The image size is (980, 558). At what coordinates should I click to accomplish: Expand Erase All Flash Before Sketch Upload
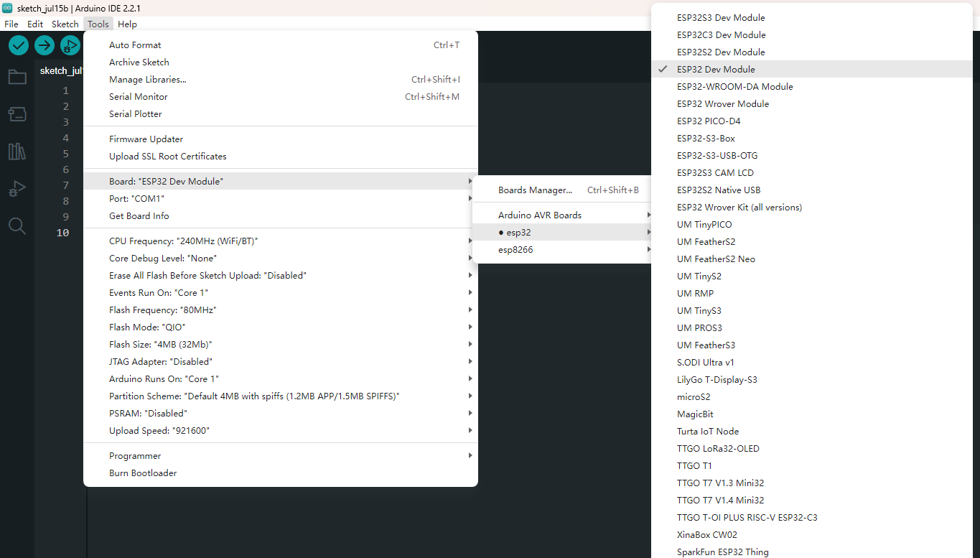point(281,276)
